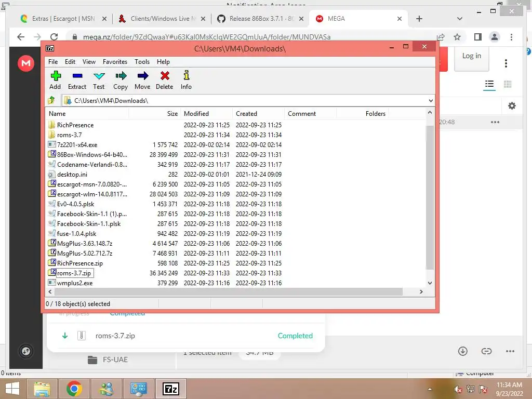The height and width of the screenshot is (399, 532).
Task: Open the View menu in 7-Zip
Action: pos(89,62)
